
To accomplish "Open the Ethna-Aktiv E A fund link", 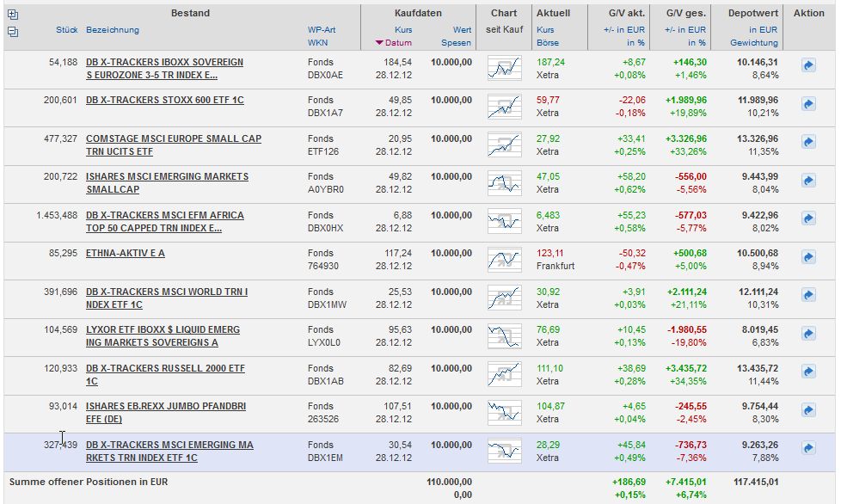I will [x=125, y=254].
